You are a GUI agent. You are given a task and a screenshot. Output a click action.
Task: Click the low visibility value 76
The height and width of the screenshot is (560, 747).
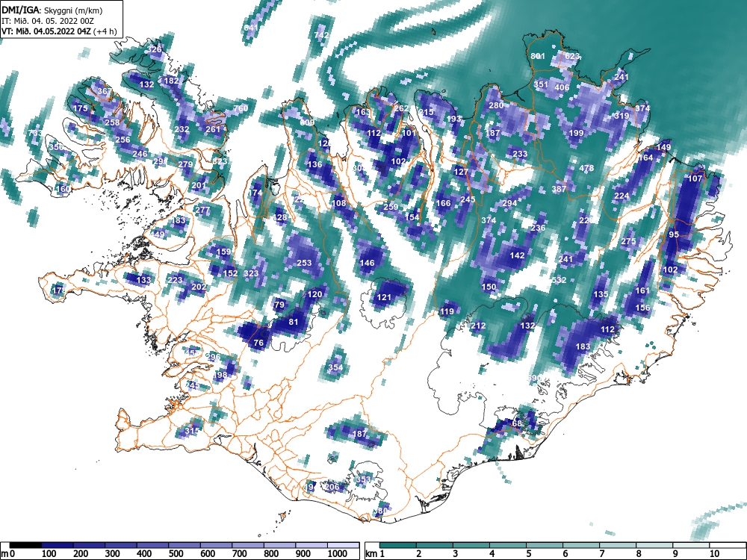[x=258, y=343]
